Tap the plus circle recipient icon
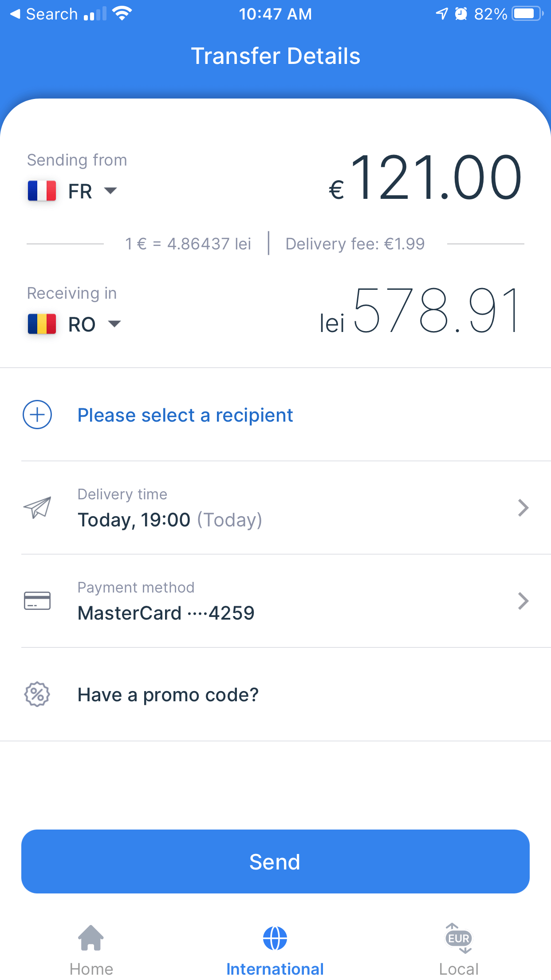Viewport: 551px width, 980px height. 37,415
